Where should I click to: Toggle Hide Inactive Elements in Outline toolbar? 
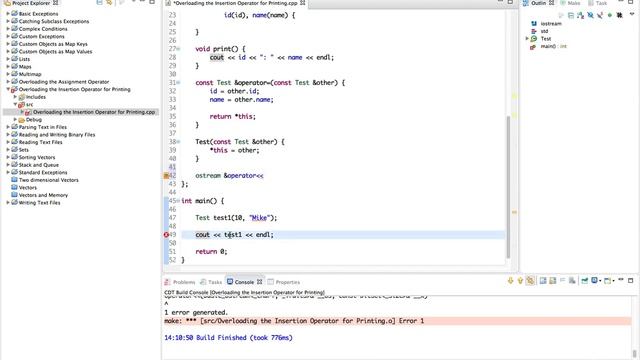[x=620, y=16]
